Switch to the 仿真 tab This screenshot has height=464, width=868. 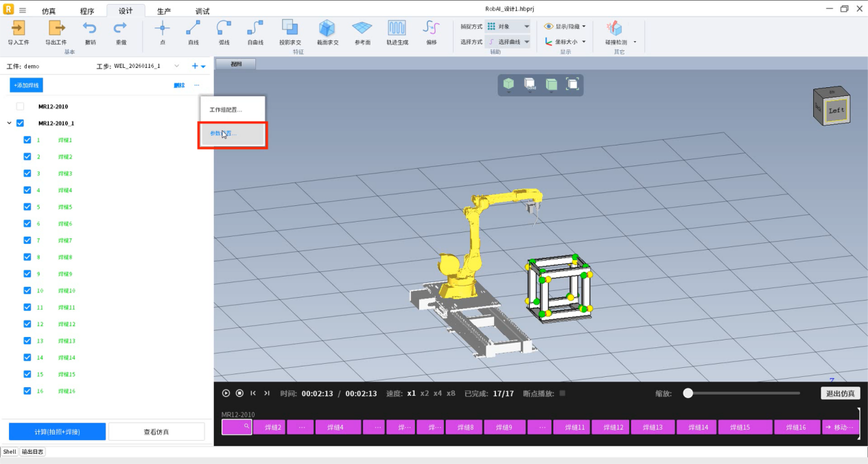[x=49, y=11]
